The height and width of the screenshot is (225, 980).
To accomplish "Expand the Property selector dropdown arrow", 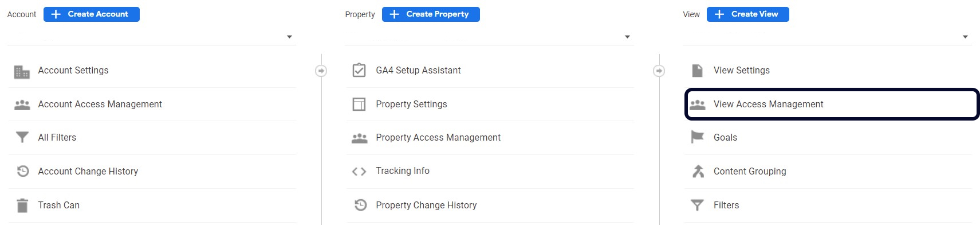I will 627,37.
